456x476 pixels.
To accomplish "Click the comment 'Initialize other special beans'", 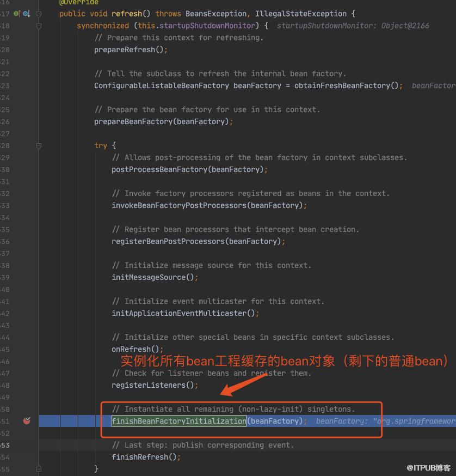I will click(x=252, y=337).
